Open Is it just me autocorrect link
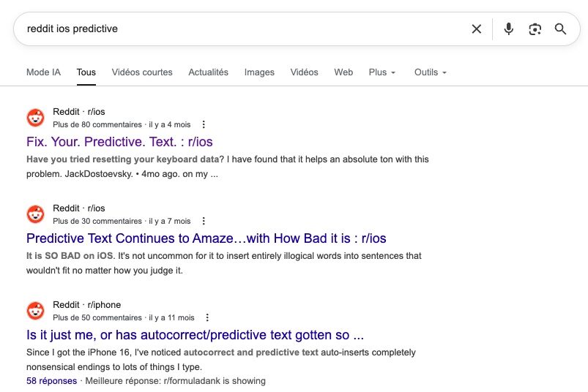588x392 pixels. coord(195,335)
